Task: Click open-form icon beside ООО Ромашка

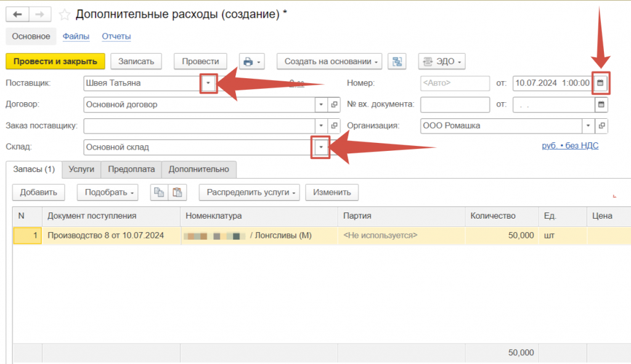Action: [601, 126]
